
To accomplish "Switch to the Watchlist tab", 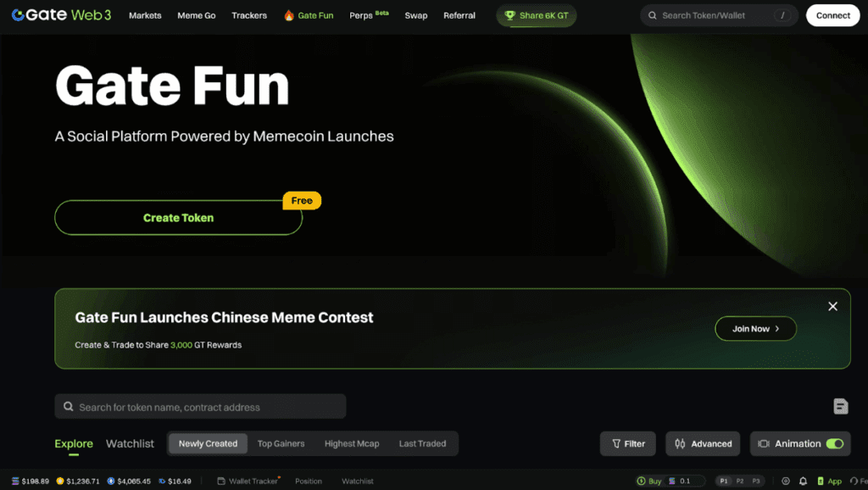I will point(130,443).
